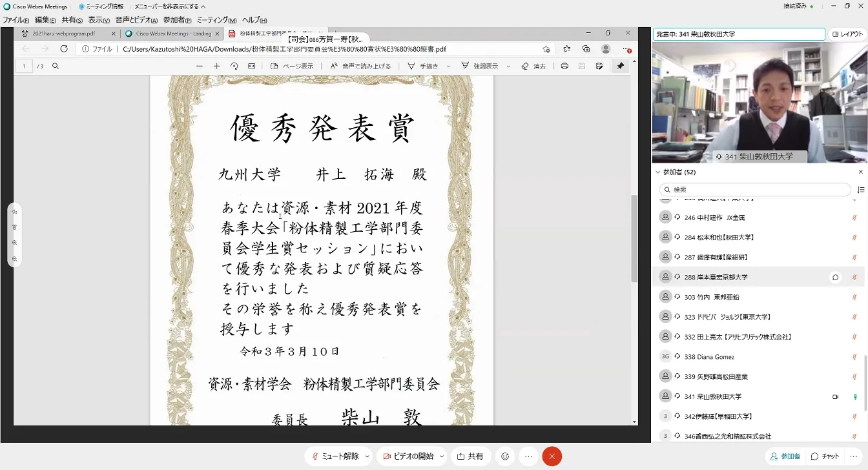Click the 共有 share button
868x470 pixels.
point(470,456)
